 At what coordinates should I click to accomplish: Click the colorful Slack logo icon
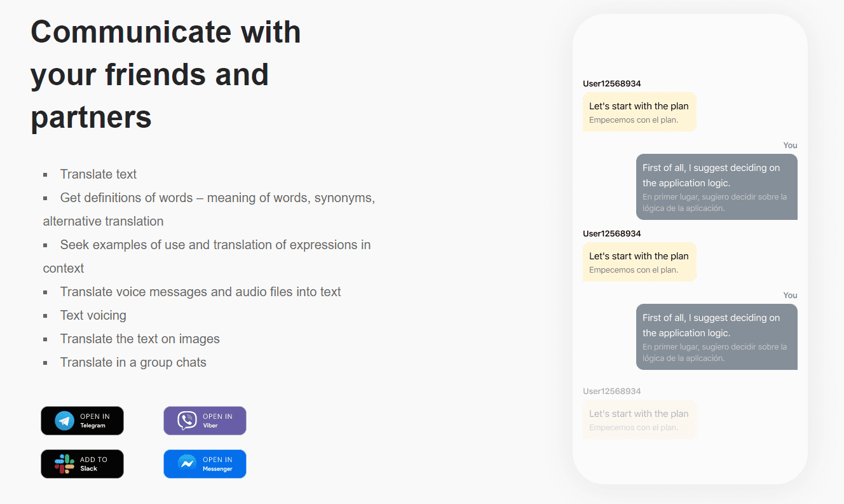click(64, 464)
